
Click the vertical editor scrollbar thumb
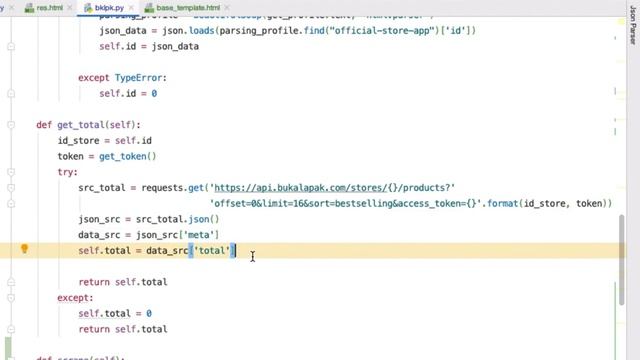[x=622, y=260]
